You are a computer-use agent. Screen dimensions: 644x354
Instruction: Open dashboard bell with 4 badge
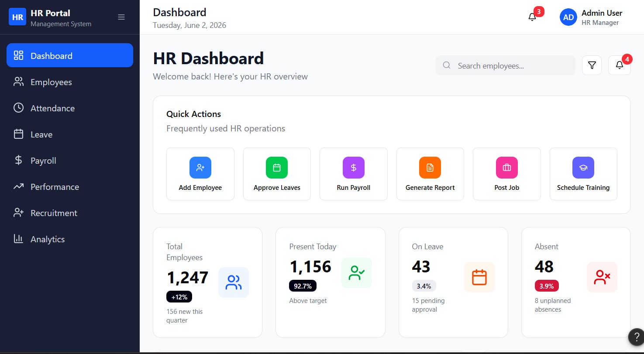pyautogui.click(x=619, y=65)
